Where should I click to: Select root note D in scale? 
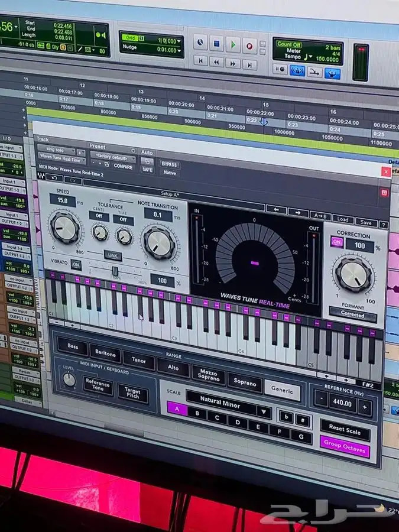coord(238,423)
